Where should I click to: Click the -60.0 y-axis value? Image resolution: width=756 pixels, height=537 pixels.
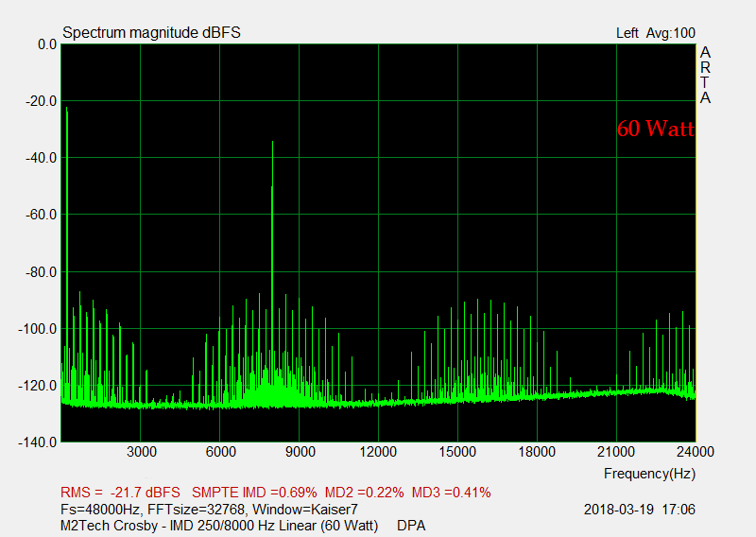(41, 215)
